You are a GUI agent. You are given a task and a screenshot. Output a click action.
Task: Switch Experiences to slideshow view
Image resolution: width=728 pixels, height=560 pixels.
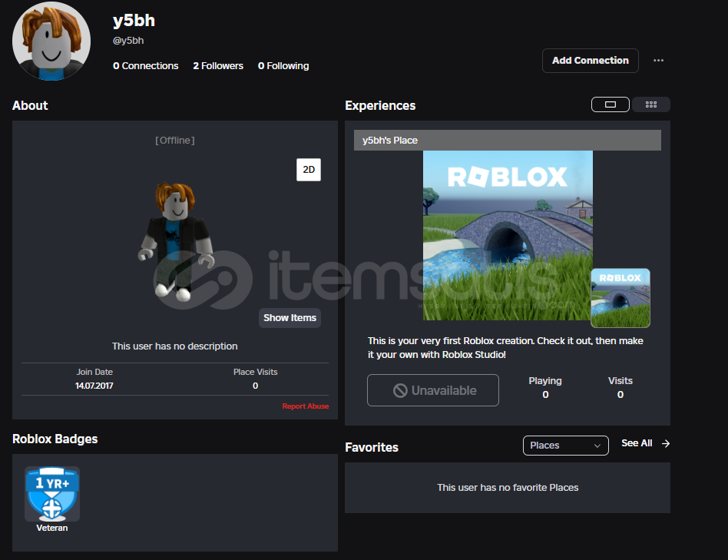(x=611, y=105)
